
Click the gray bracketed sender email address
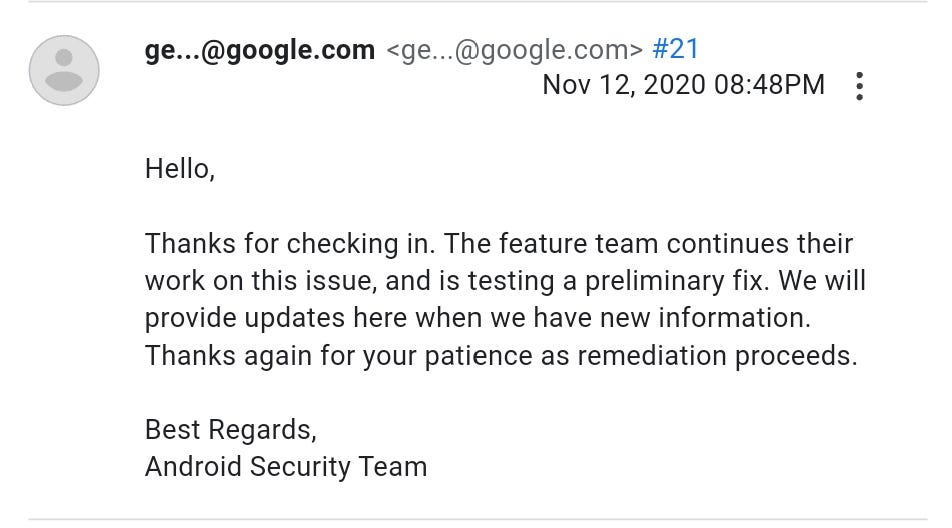(x=514, y=50)
